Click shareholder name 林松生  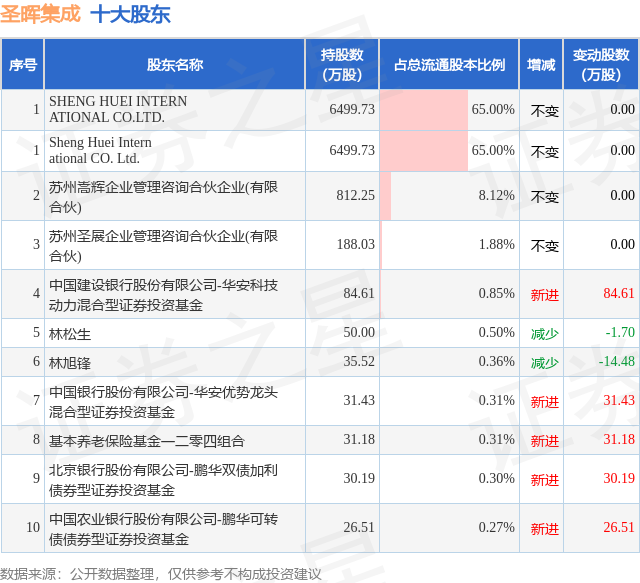(70, 334)
